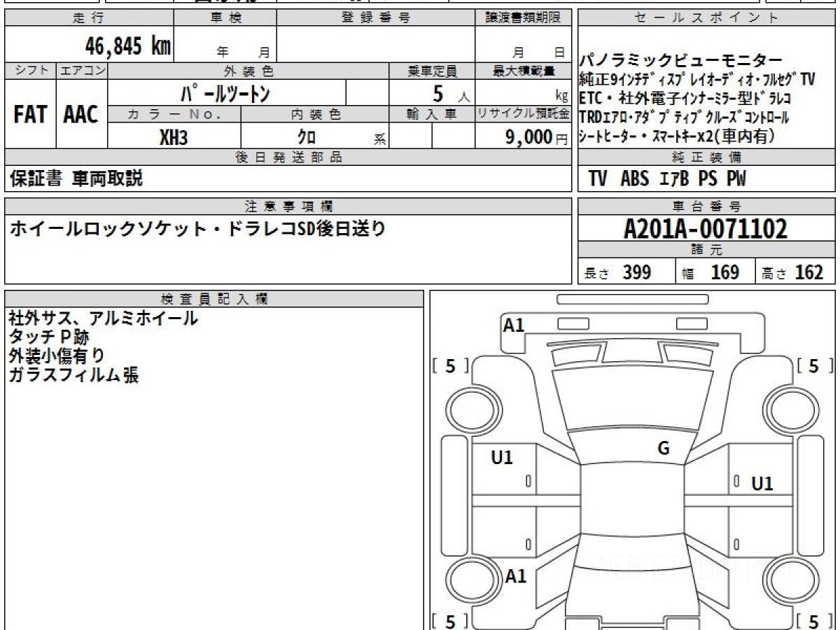
Task: Select the AAC air conditioner cell
Action: click(x=81, y=115)
